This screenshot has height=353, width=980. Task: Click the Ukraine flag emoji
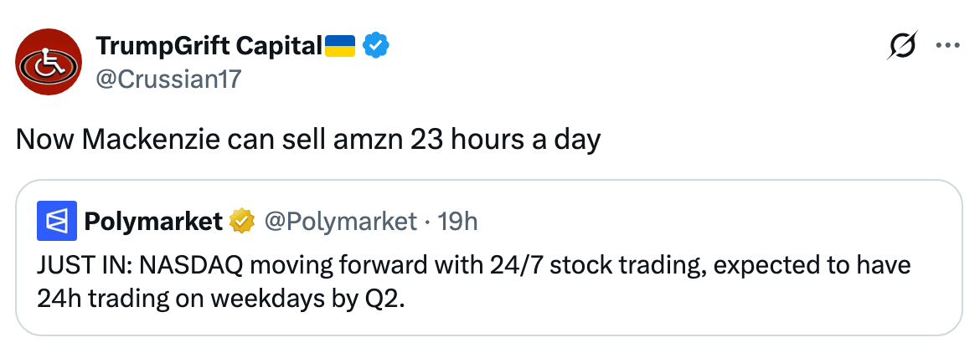click(x=340, y=45)
